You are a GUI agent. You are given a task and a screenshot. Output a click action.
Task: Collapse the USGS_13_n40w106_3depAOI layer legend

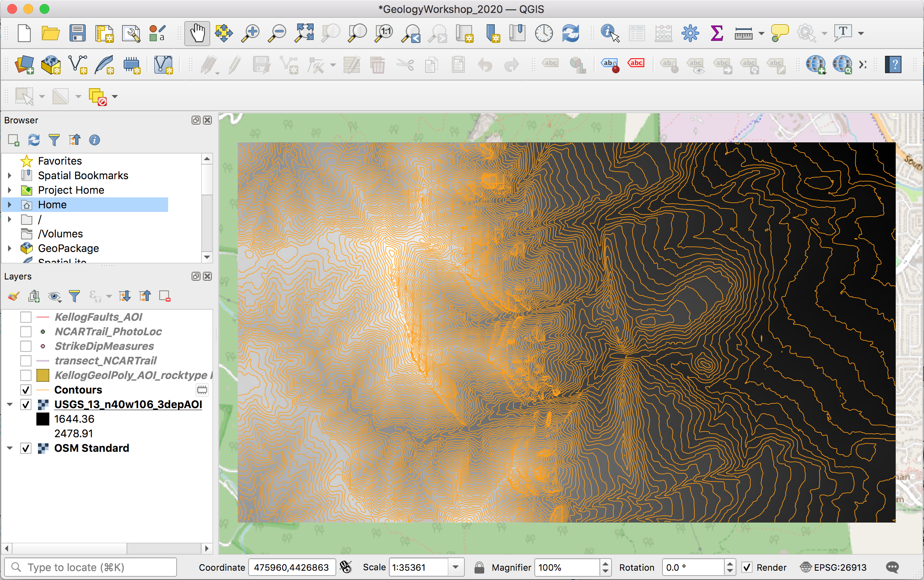[x=10, y=404]
